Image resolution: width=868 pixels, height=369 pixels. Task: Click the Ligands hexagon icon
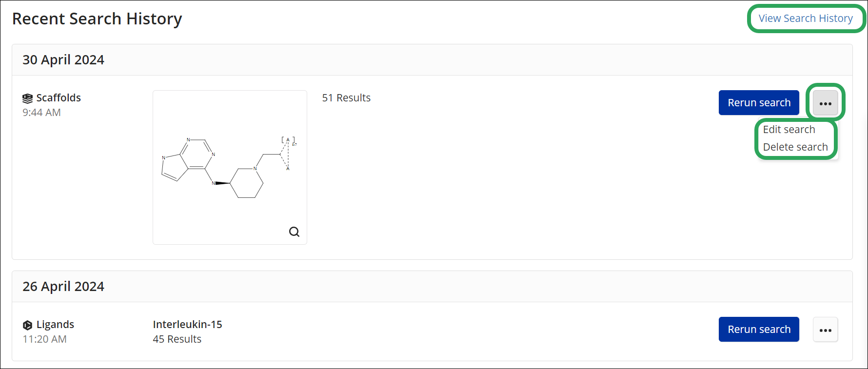coord(28,325)
